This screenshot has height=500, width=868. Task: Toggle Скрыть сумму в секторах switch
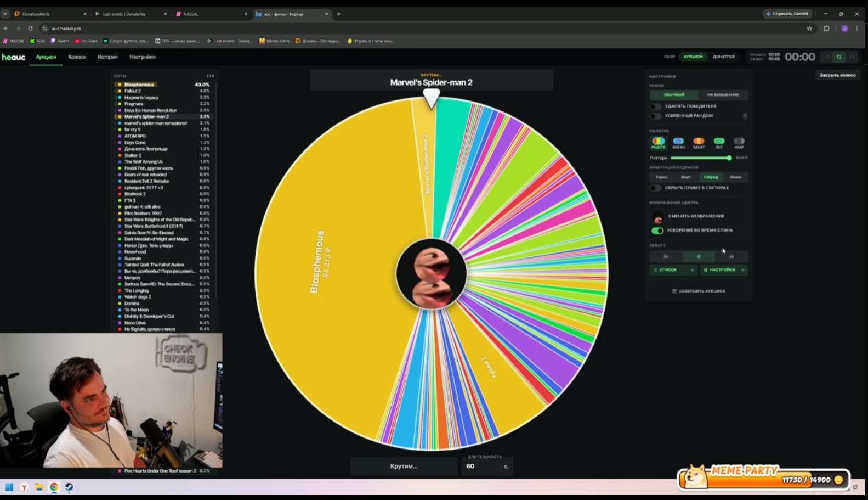point(655,188)
